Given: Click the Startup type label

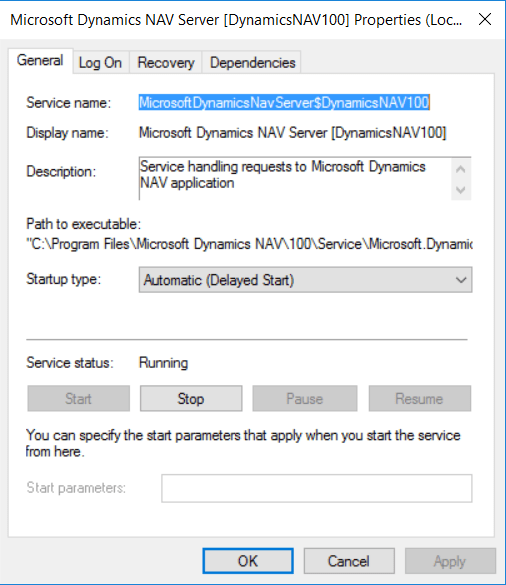Looking at the screenshot, I should [63, 279].
